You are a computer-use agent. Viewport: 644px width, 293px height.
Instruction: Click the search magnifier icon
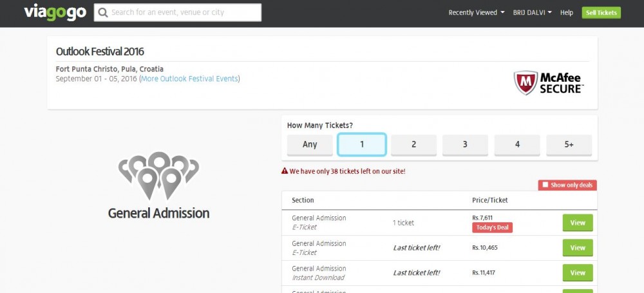click(x=103, y=12)
